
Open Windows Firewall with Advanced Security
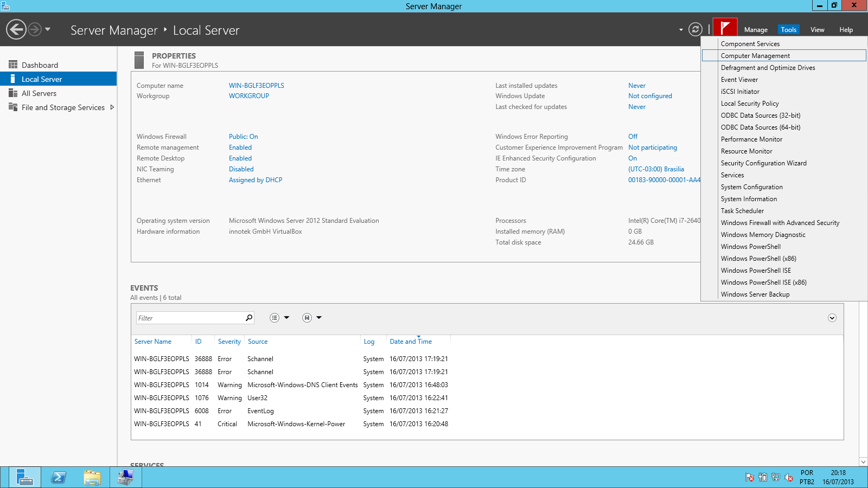784,223
